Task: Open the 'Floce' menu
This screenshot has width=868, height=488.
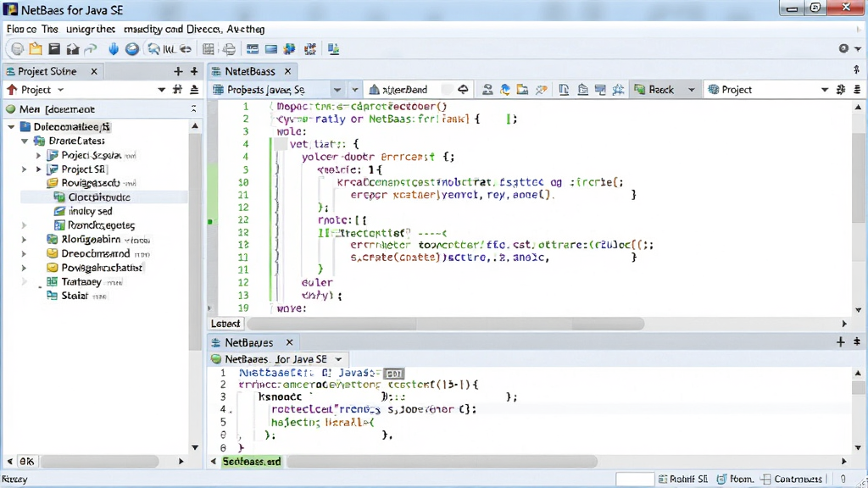Action: pyautogui.click(x=21, y=29)
